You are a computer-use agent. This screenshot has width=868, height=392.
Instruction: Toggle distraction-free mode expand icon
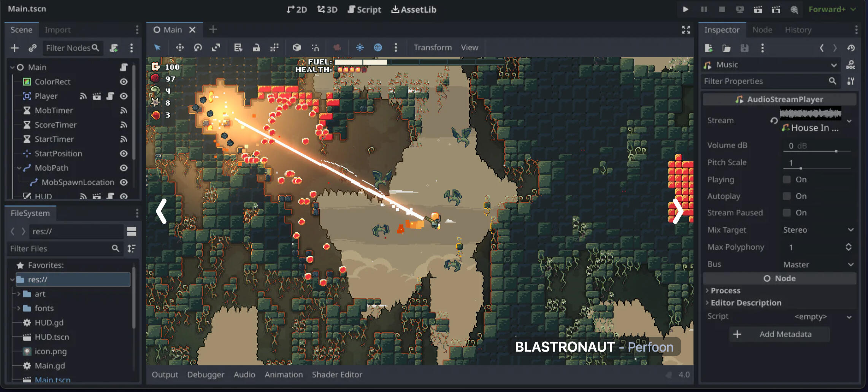point(686,30)
